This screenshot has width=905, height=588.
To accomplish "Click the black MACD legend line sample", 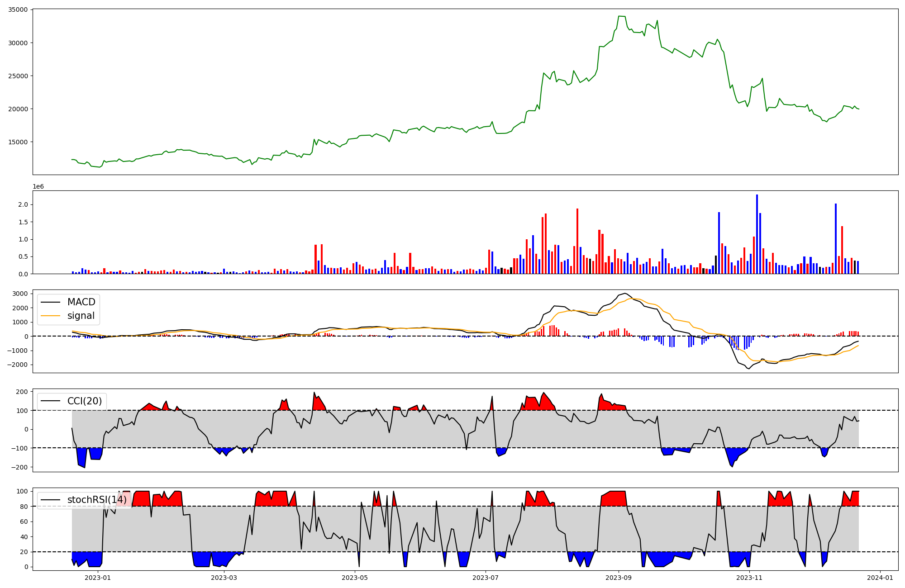I will pyautogui.click(x=50, y=302).
